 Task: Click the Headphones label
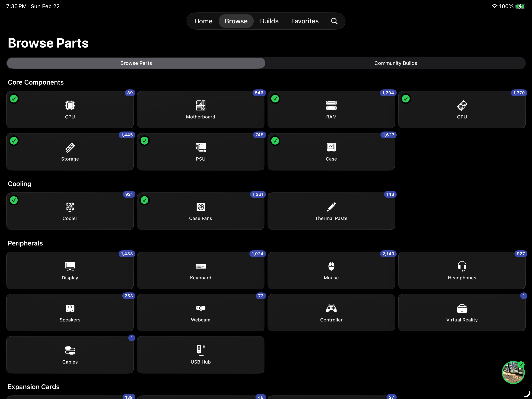point(462,278)
